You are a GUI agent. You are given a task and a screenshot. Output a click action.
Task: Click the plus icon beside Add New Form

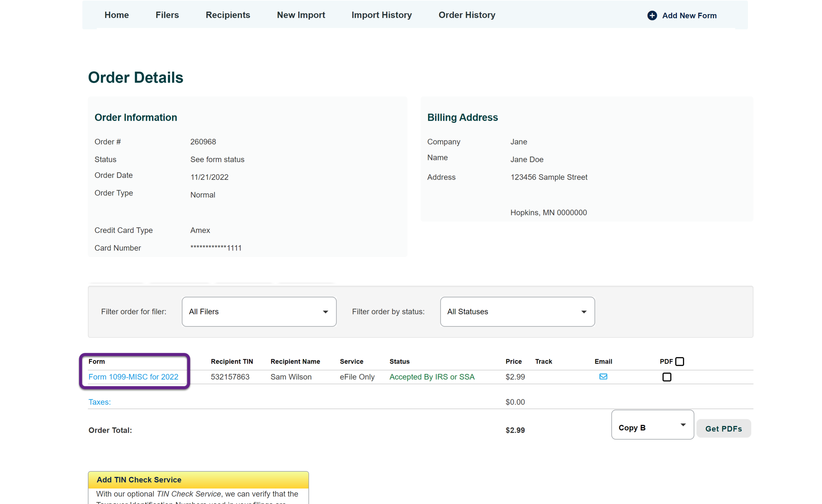[x=652, y=15]
